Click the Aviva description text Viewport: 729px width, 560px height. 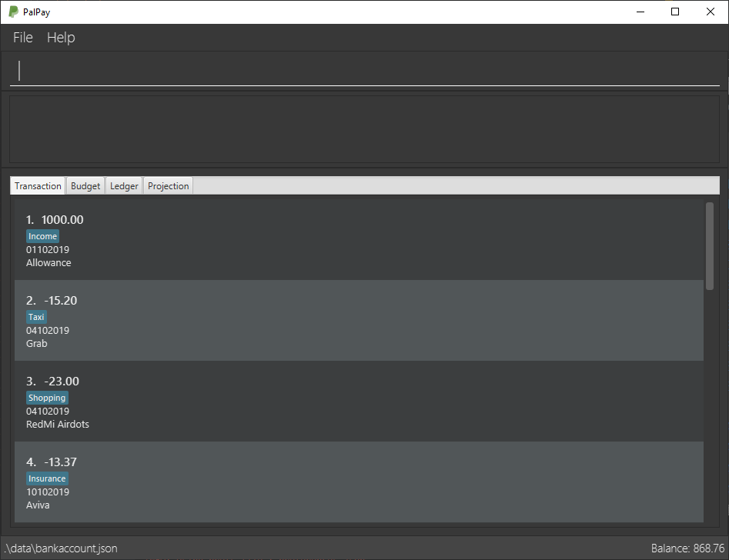[x=38, y=505]
